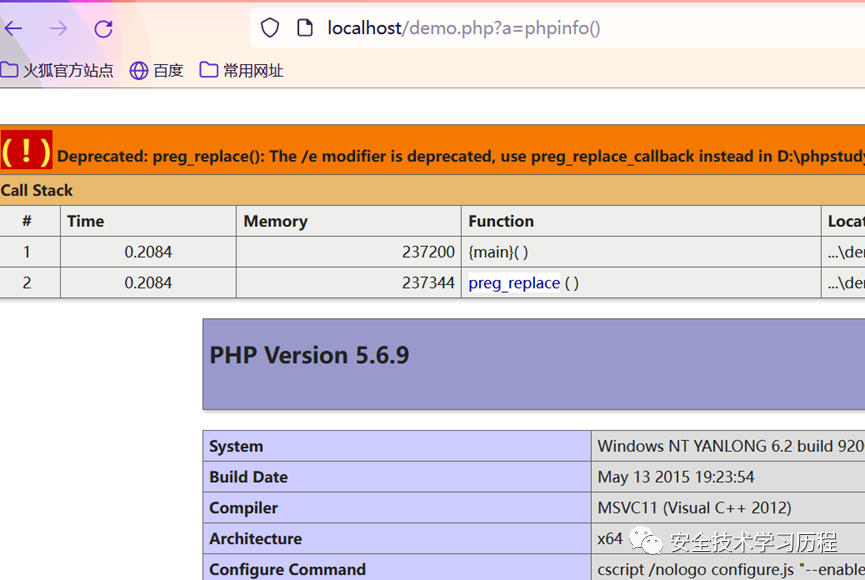Select the System row label
Screen dimensions: 865x580
coord(236,446)
